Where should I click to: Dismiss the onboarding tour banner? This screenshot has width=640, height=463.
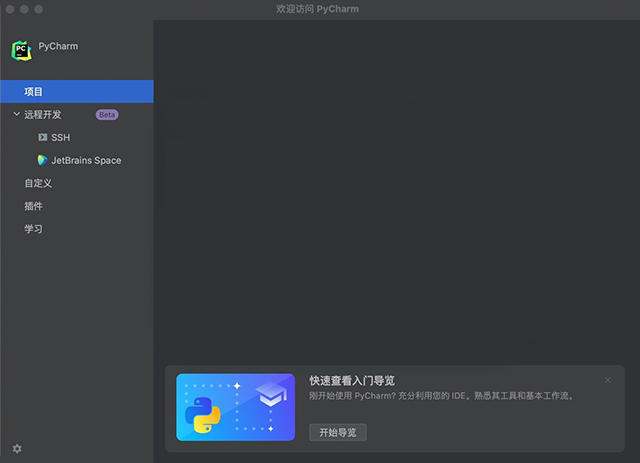tap(608, 380)
